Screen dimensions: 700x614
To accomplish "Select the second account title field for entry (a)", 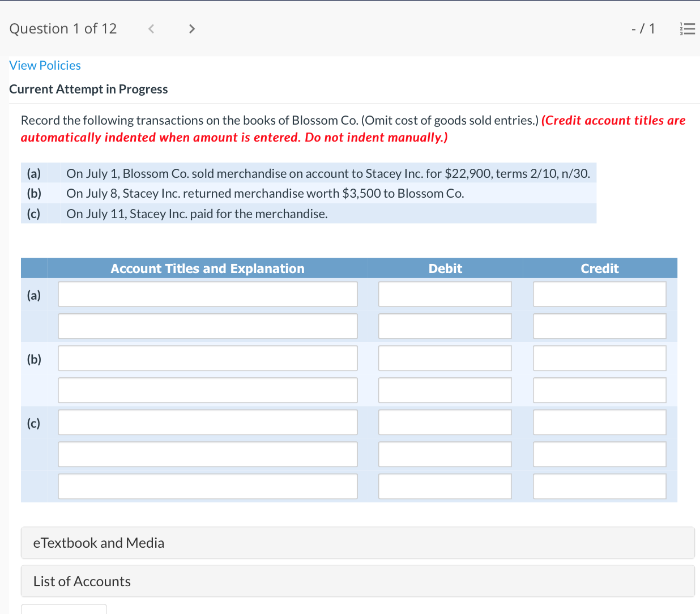I will pos(207,326).
